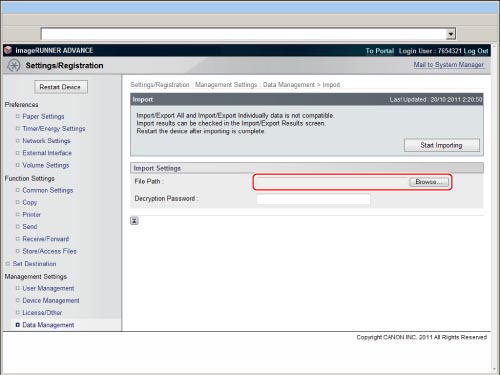The width and height of the screenshot is (500, 375).
Task: Select Copy under Function Settings
Action: tap(30, 202)
